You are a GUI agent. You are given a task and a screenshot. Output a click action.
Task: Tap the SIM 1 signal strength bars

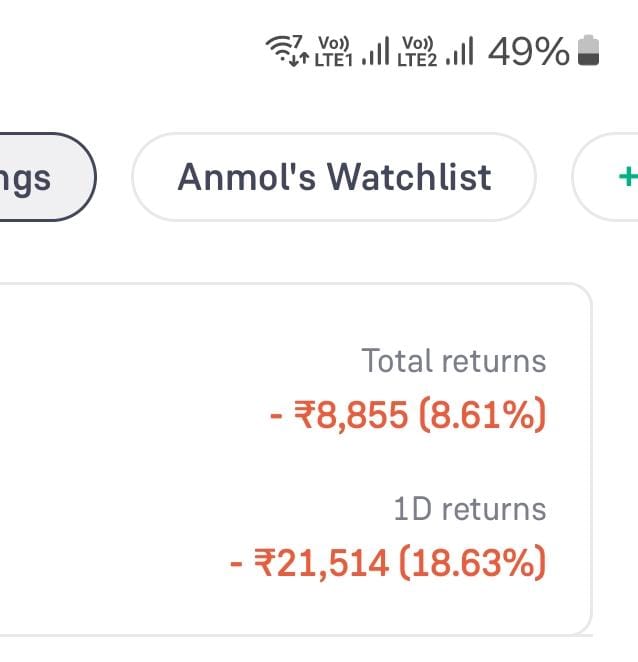(x=375, y=51)
